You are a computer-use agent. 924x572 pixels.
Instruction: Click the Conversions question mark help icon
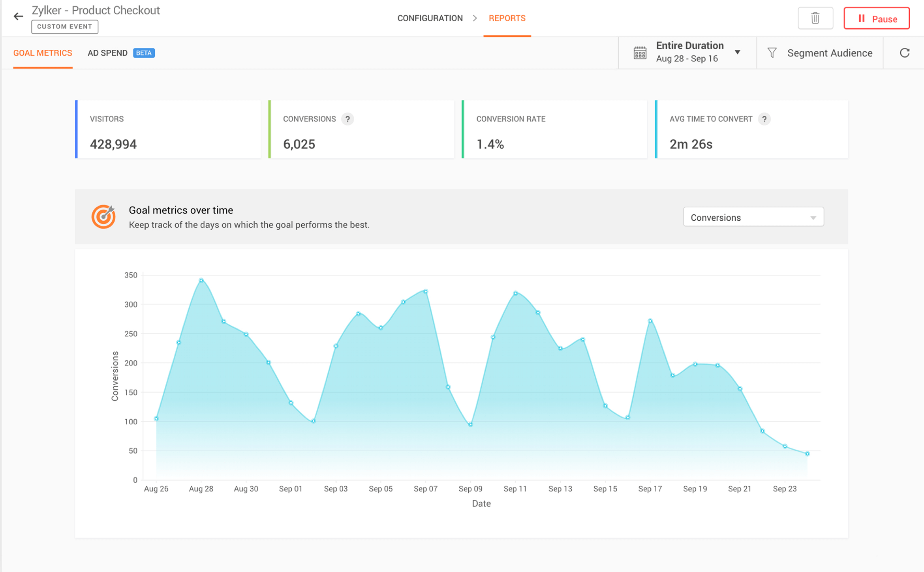[x=349, y=119]
